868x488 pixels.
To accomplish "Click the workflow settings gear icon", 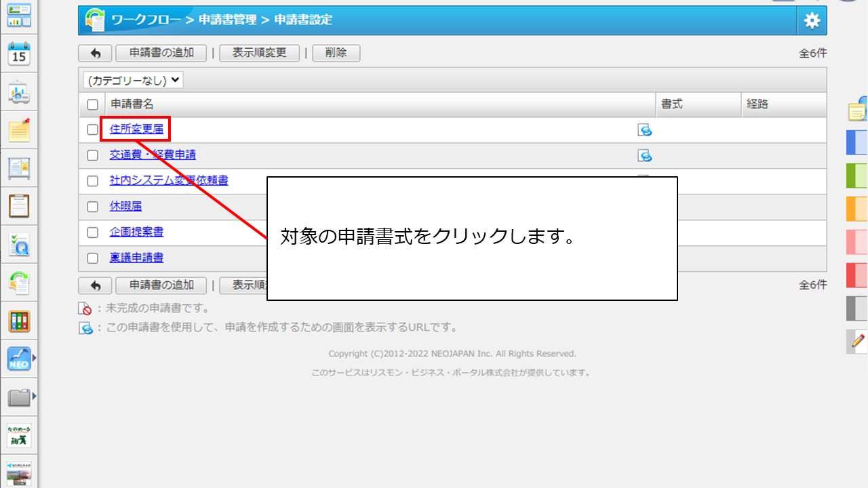I will tap(812, 21).
